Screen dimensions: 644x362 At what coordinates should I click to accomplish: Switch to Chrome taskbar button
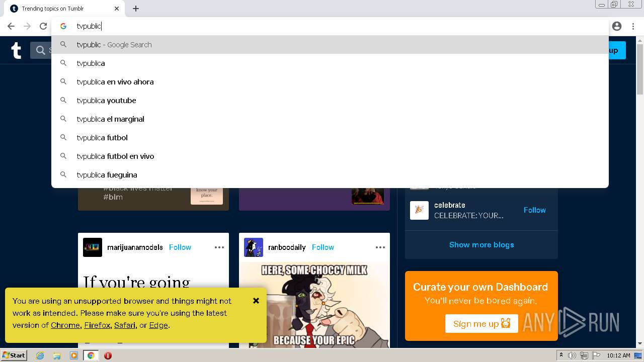91,355
